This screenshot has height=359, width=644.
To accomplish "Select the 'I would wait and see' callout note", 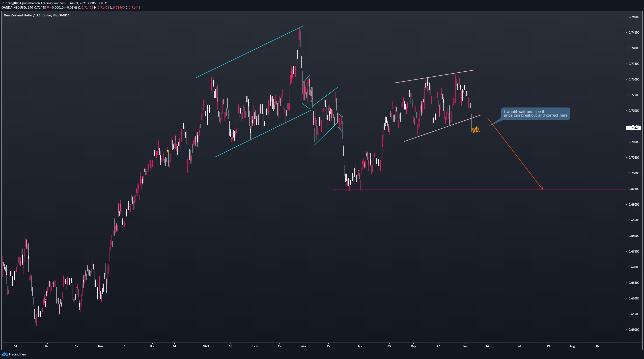I will pyautogui.click(x=535, y=114).
